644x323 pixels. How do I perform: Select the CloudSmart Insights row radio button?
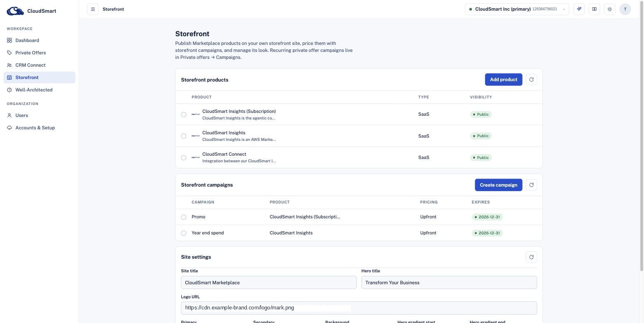pos(184,136)
